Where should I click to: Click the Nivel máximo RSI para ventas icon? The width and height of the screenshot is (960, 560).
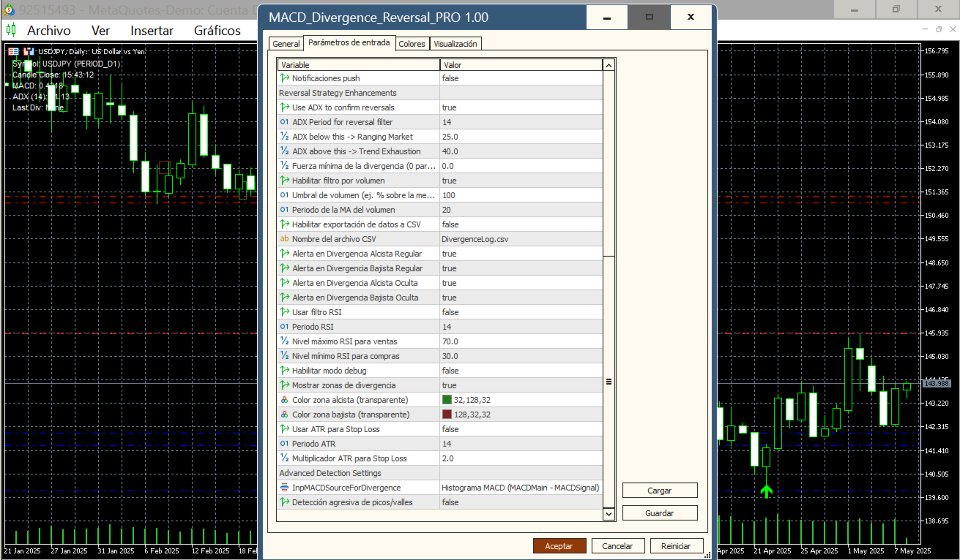[x=284, y=342]
